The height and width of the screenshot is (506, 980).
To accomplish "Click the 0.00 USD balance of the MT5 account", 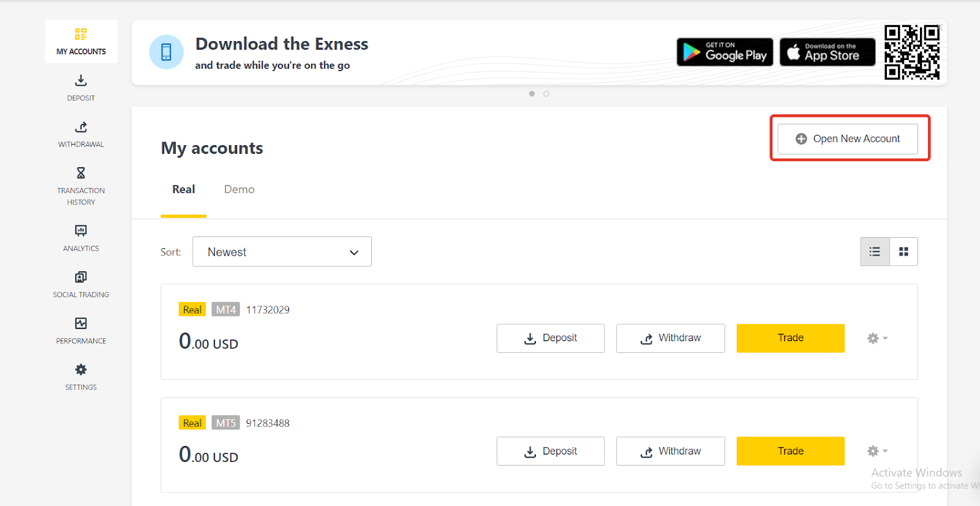I will 208,455.
